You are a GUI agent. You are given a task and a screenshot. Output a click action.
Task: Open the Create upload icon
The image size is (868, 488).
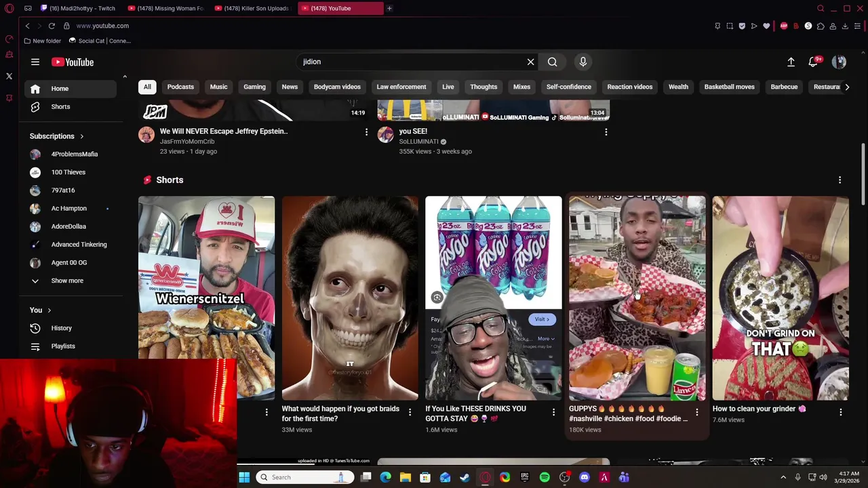point(791,62)
